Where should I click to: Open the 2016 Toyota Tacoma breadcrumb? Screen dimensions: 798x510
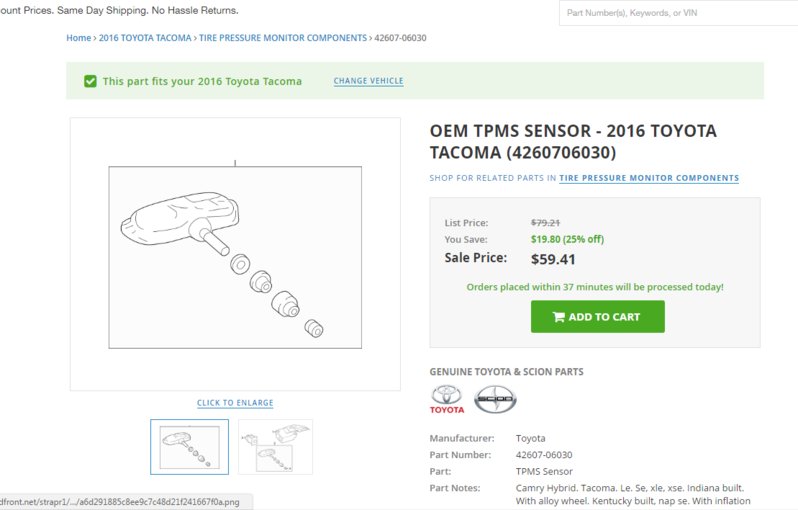[x=145, y=38]
